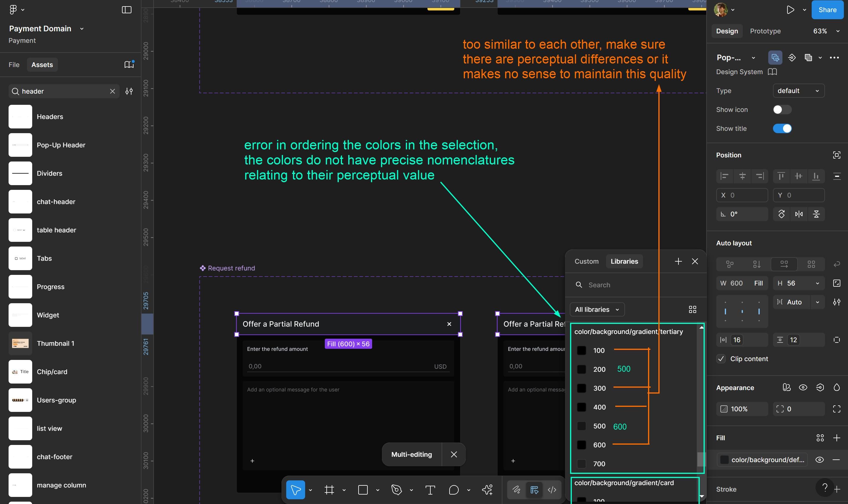This screenshot has height=504, width=848.
Task: Toggle individual corner radius option
Action: click(836, 409)
